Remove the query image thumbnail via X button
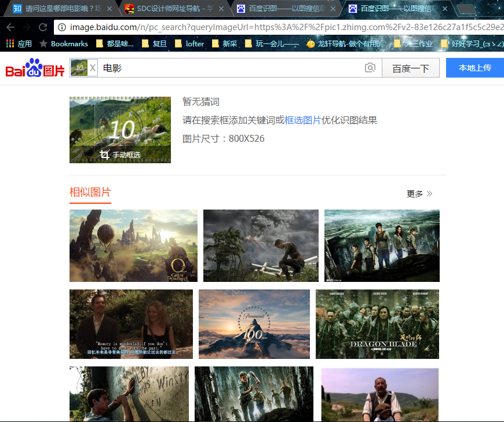504x422 pixels. (92, 68)
